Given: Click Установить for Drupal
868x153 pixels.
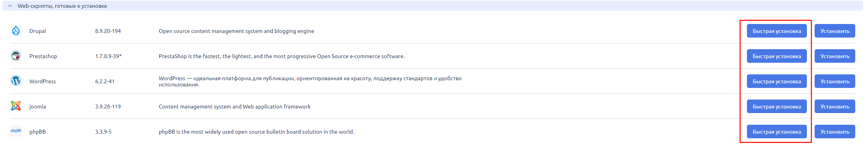Looking at the screenshot, I should (835, 31).
